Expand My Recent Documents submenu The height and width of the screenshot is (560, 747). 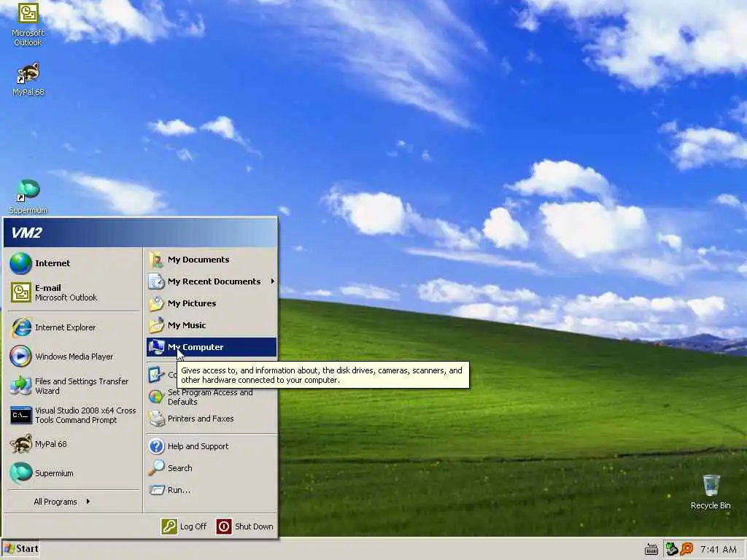point(212,281)
